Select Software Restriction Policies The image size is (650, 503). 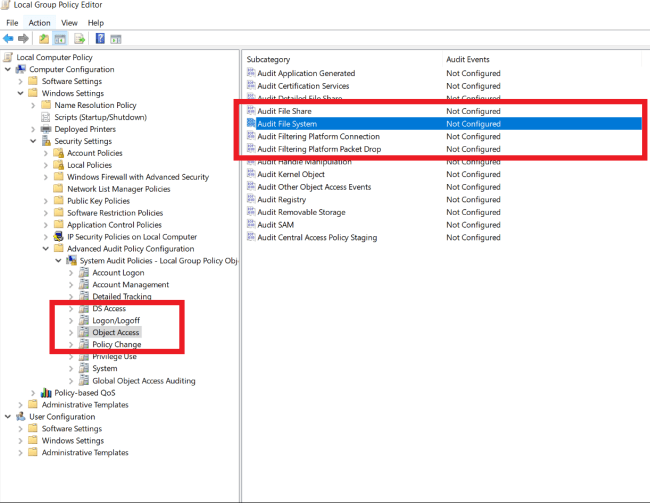pos(115,213)
